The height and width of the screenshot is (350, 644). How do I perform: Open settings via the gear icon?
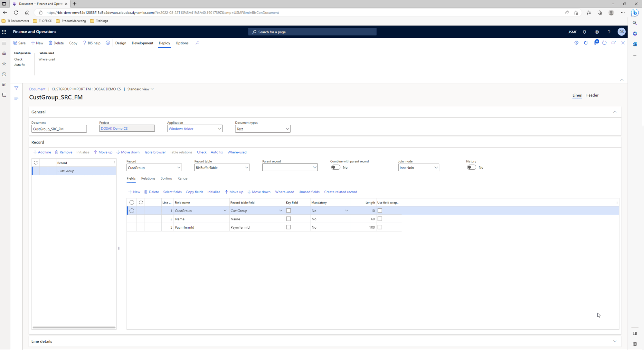[597, 32]
